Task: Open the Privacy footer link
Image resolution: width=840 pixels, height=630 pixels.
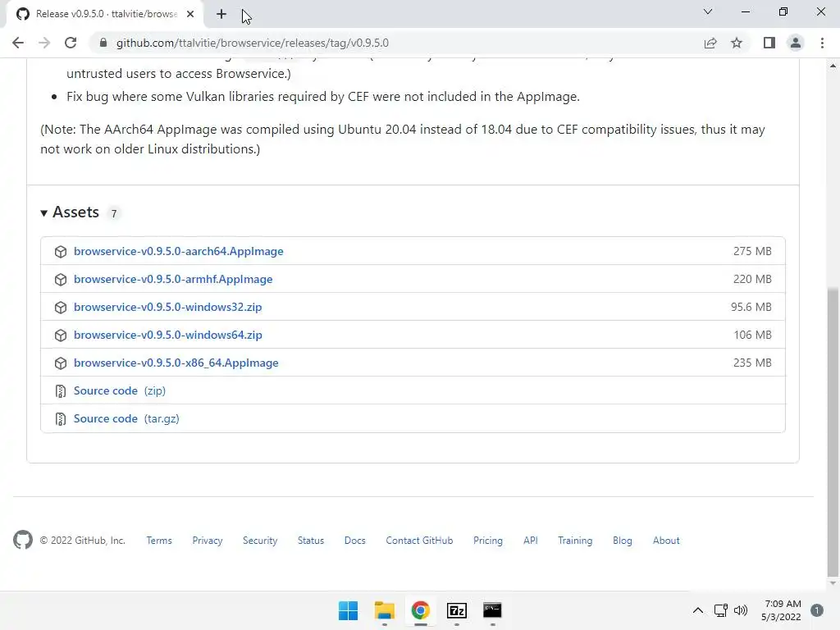Action: point(208,541)
